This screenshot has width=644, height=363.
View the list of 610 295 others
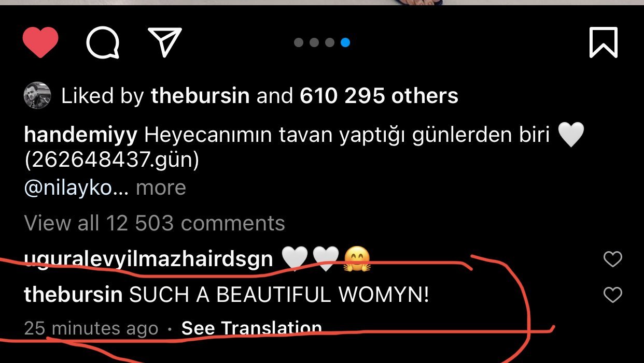[379, 96]
